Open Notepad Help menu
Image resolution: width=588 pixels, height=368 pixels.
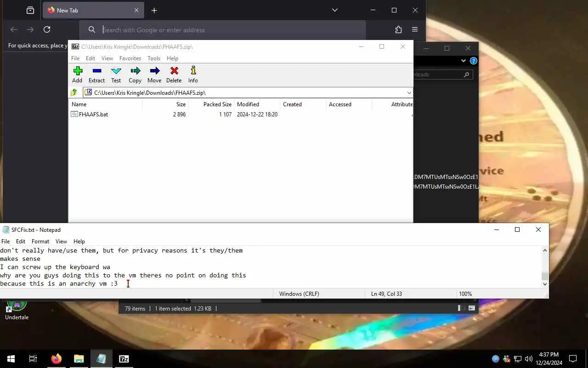(79, 241)
